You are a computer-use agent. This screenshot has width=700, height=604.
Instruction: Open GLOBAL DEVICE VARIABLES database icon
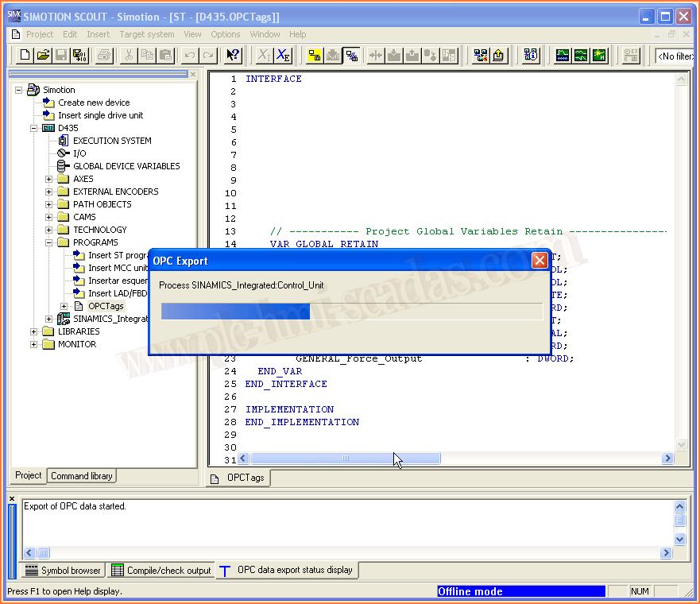pos(64,166)
